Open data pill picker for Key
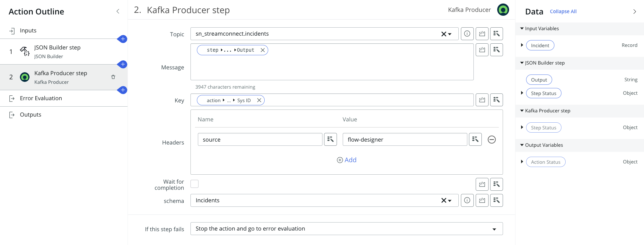 (497, 100)
